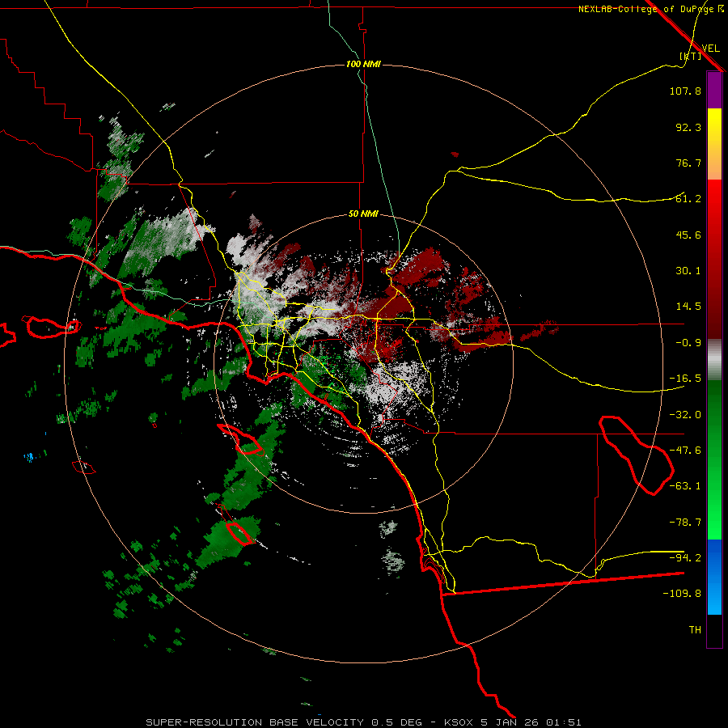Select the -32.0 scale value
The height and width of the screenshot is (728, 728).
[685, 415]
